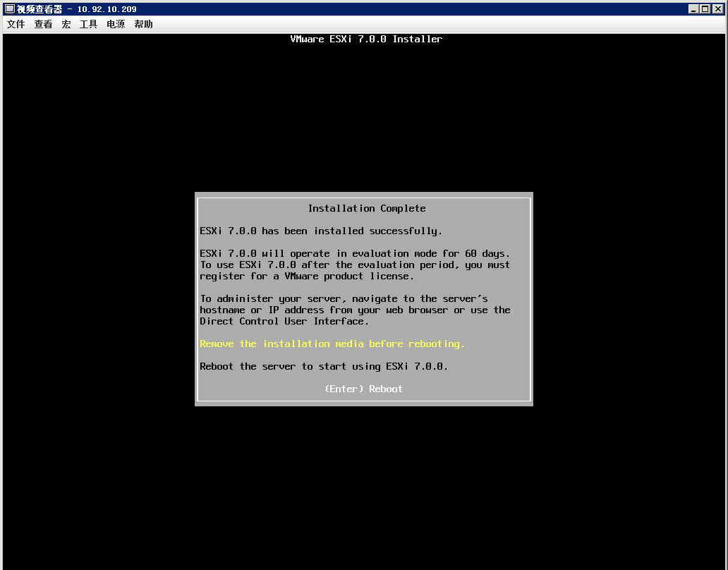728x570 pixels.
Task: Click the video viewer title bar icon
Action: point(9,9)
